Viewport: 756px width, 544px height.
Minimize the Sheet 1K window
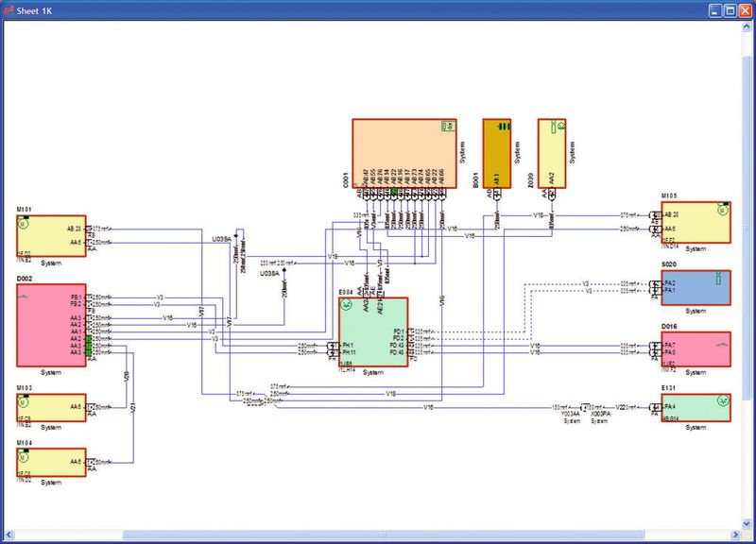(x=715, y=10)
